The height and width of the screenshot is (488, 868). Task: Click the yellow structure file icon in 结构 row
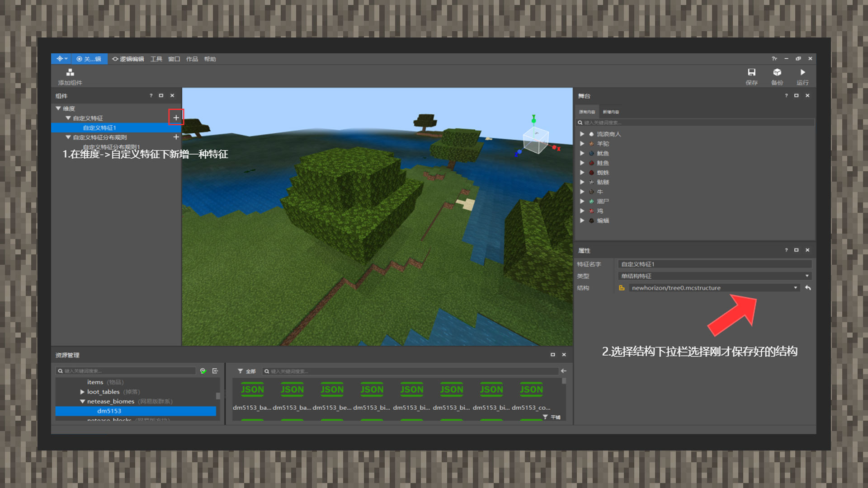click(x=622, y=288)
